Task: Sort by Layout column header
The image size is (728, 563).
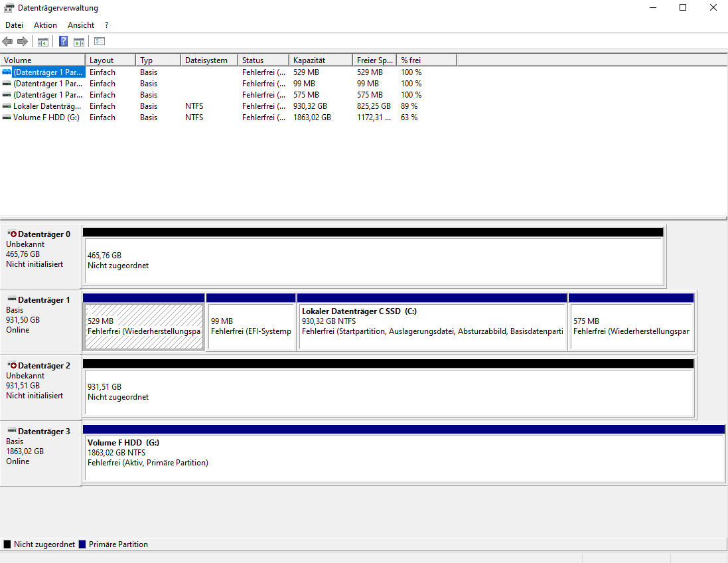Action: coord(111,60)
